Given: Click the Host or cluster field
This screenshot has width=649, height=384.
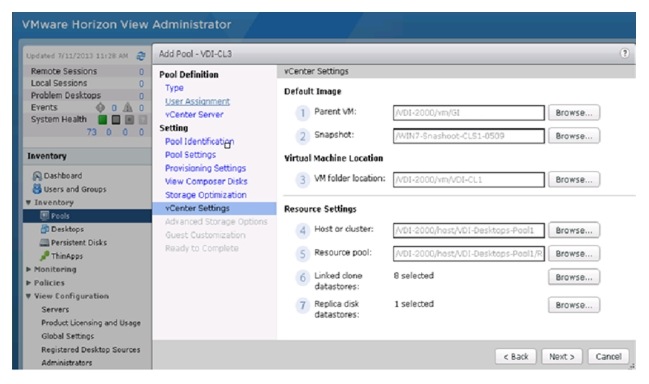Looking at the screenshot, I should coord(469,230).
